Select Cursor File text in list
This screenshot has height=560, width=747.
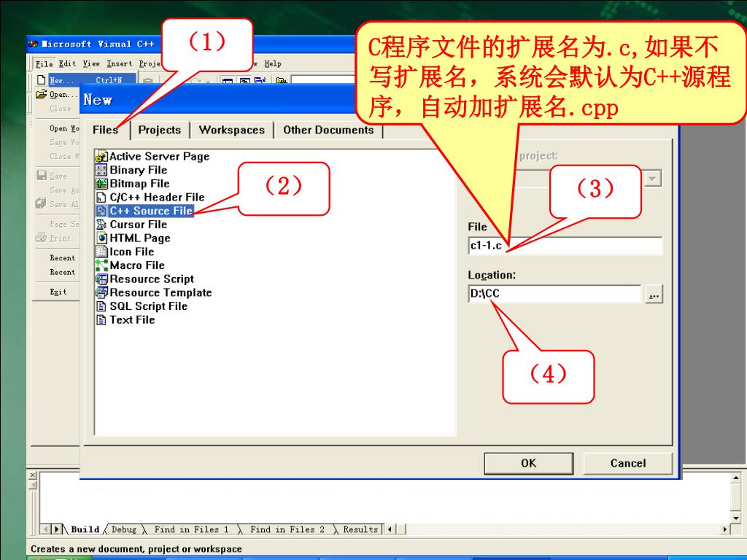point(138,225)
